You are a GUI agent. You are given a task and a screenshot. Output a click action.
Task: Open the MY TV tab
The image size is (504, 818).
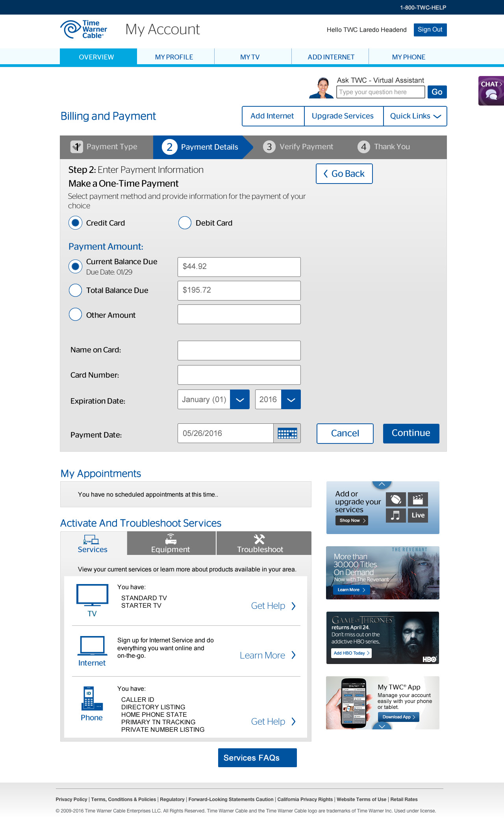253,57
